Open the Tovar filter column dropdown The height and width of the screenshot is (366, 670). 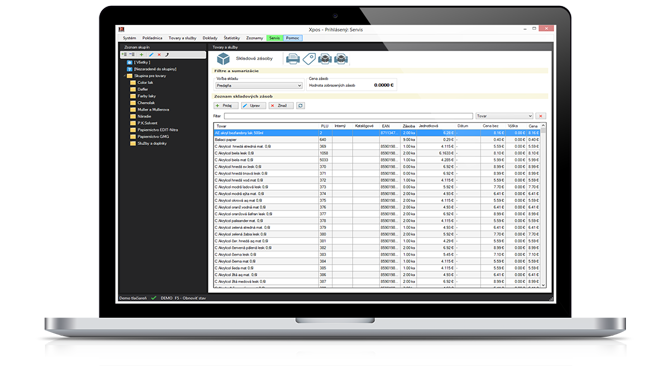tap(504, 116)
